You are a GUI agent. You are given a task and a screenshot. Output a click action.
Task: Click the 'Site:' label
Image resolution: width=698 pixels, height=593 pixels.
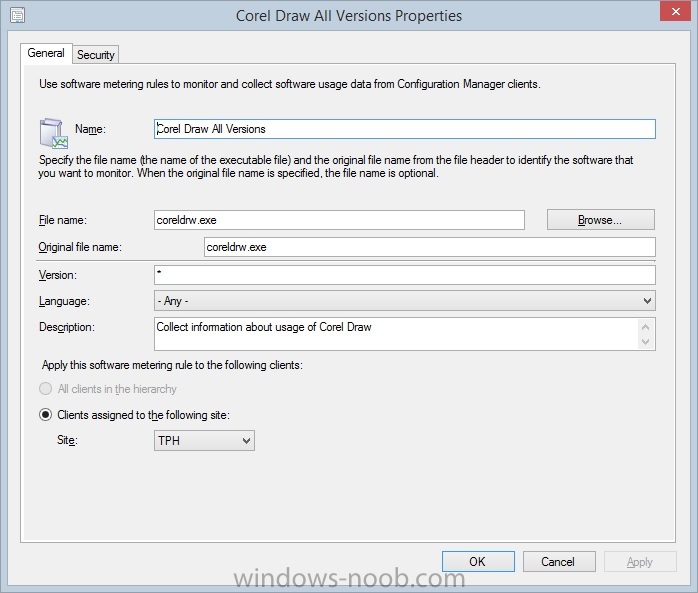[x=67, y=440]
